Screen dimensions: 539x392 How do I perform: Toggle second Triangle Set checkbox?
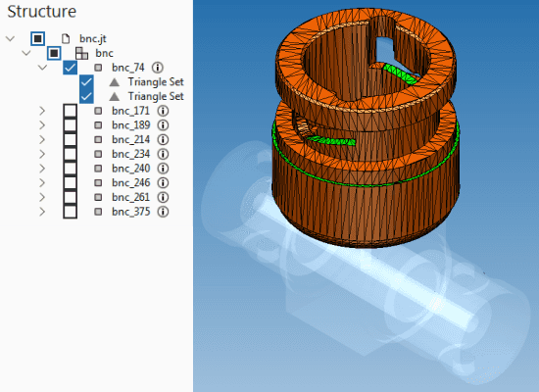(86, 96)
